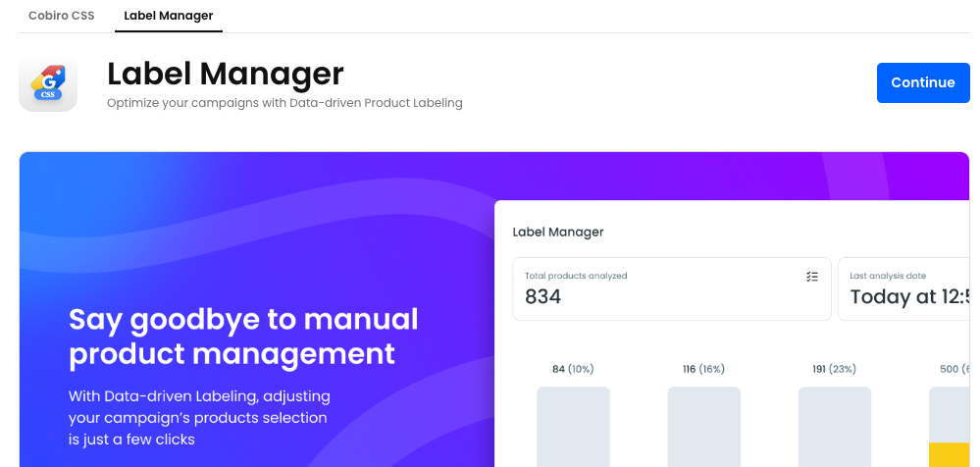Click the chart bar under 84 (10%)
The width and height of the screenshot is (980, 467).
pos(573,427)
